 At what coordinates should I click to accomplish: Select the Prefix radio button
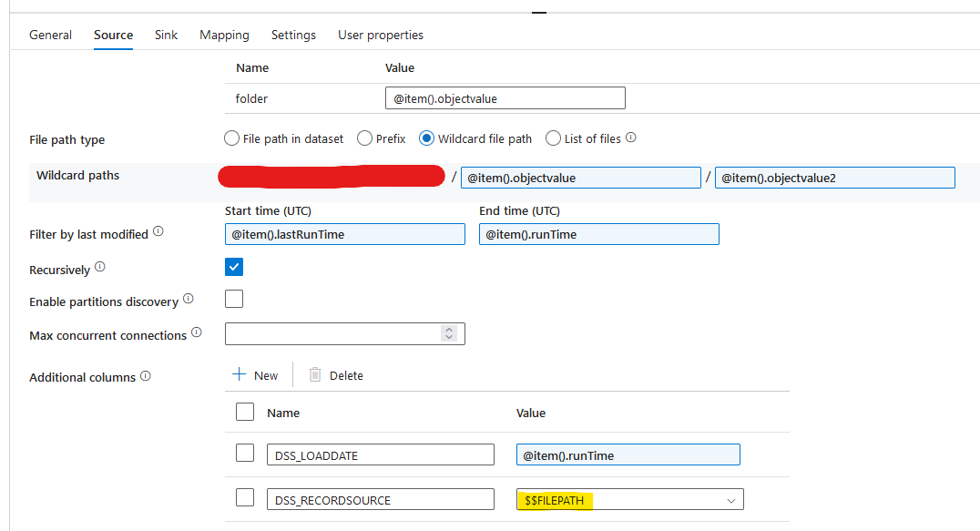pyautogui.click(x=364, y=138)
